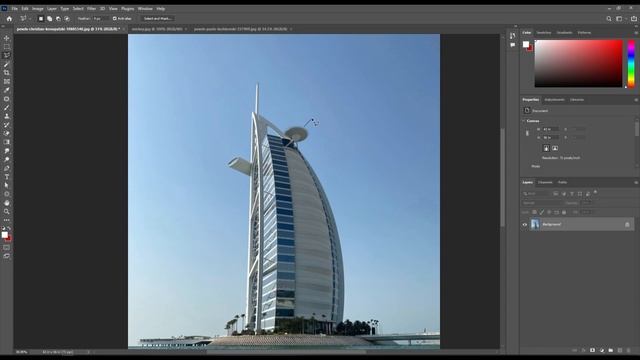Select the Horizontal Type tool
Image resolution: width=640 pixels, height=360 pixels.
tap(7, 177)
